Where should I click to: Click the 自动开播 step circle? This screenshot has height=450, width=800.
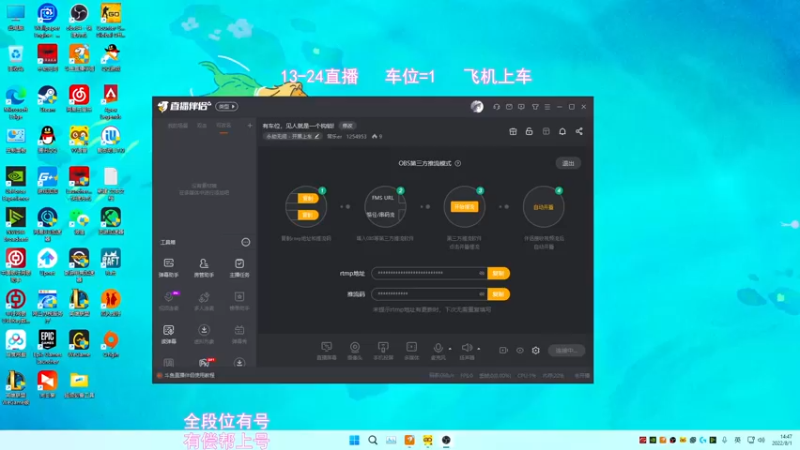[543, 207]
